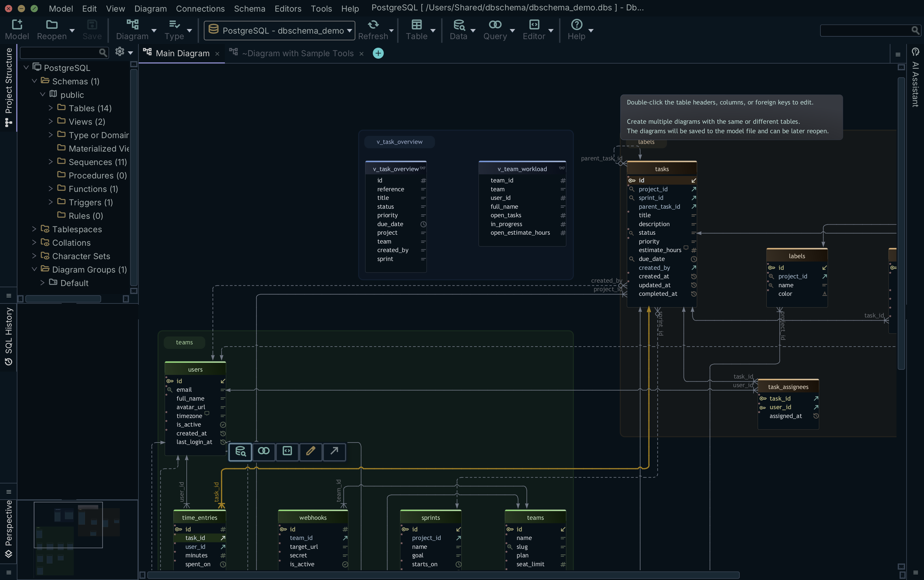Click the Table toolbar icon

[x=416, y=24]
